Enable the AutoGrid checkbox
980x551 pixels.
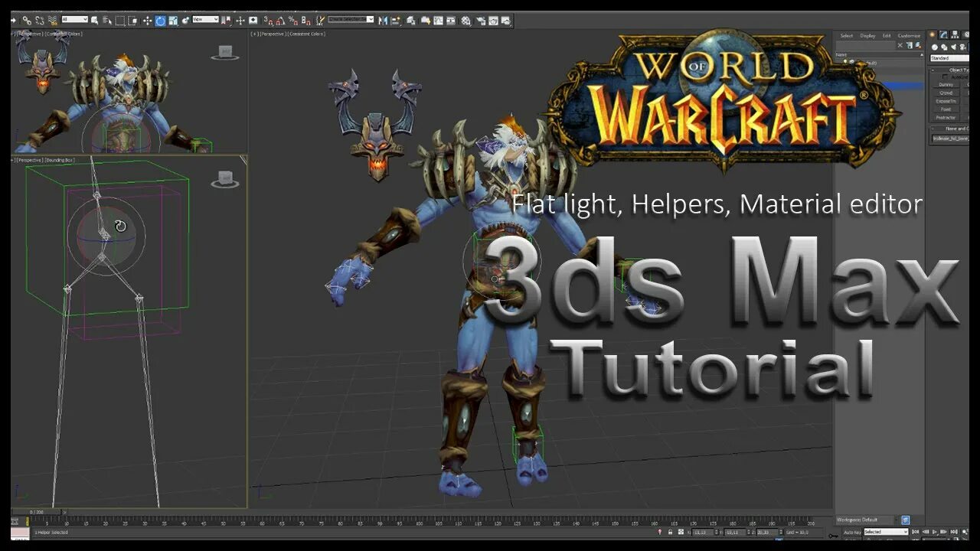click(946, 77)
